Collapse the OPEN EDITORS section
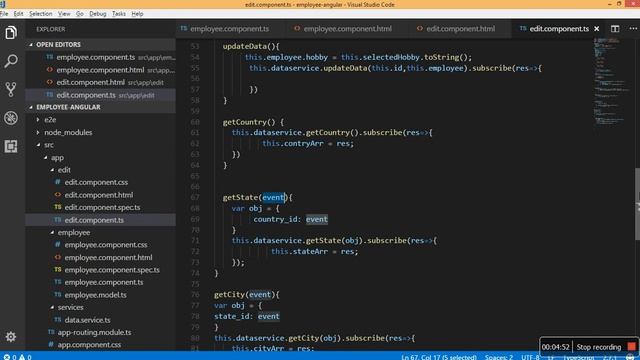 tap(31, 44)
